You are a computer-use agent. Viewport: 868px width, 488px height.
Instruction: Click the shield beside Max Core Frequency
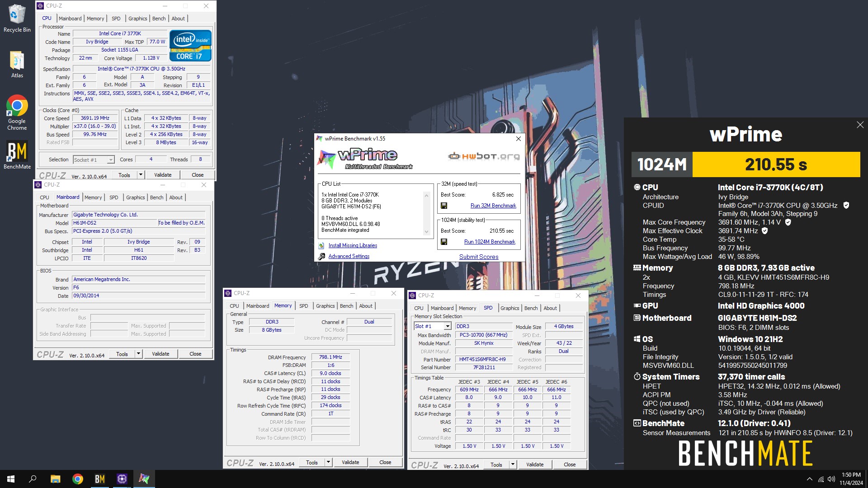788,222
